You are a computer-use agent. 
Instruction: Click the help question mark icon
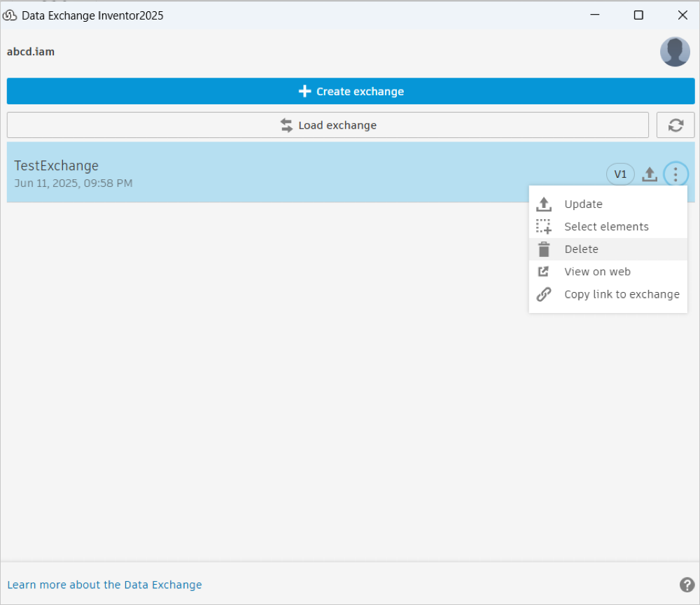(x=687, y=585)
